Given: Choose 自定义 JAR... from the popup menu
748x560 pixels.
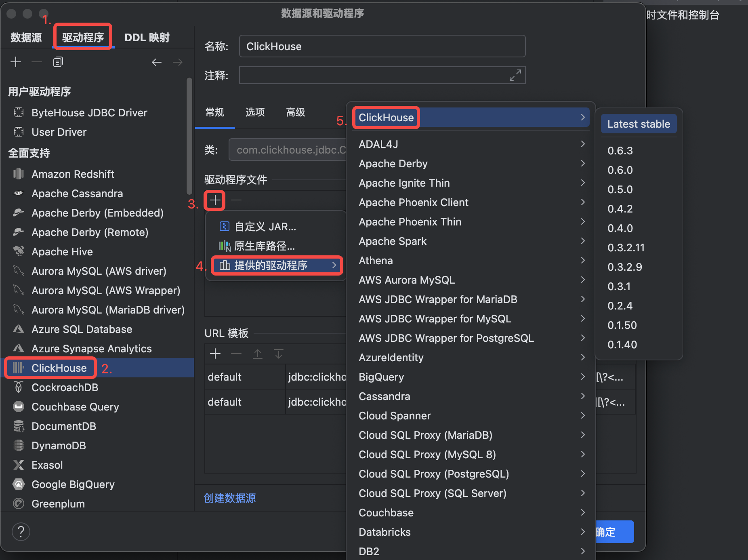Looking at the screenshot, I should point(275,226).
